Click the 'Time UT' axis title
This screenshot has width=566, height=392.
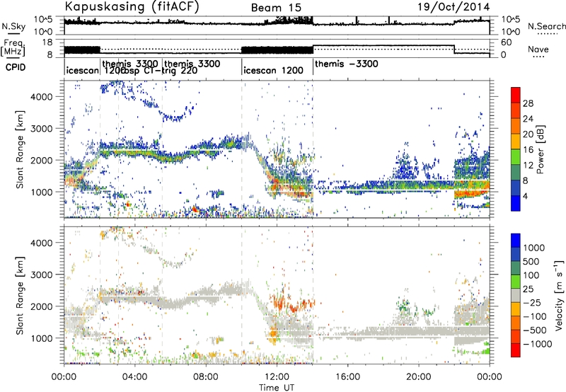click(277, 388)
